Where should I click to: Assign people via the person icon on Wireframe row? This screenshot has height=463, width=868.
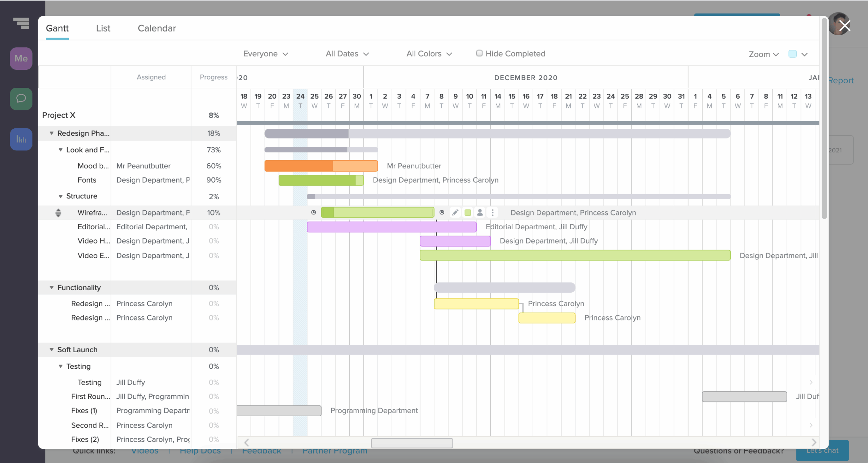click(x=480, y=212)
